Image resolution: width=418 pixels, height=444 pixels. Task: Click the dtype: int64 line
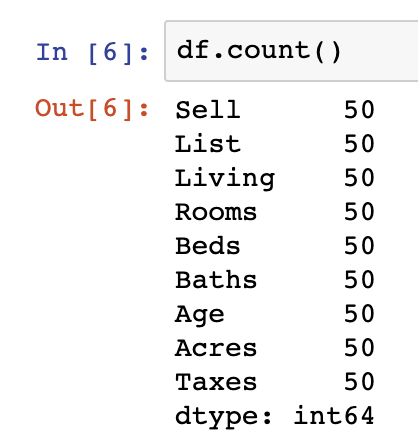tap(275, 416)
